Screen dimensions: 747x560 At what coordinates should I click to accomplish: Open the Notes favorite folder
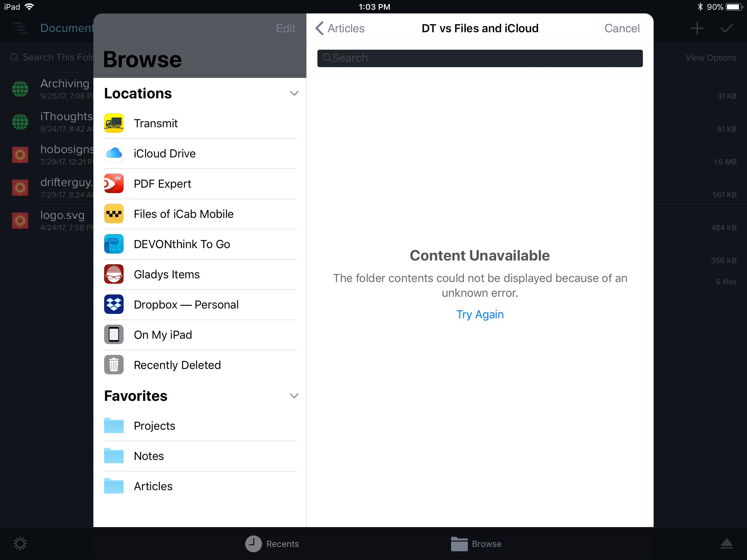point(149,456)
